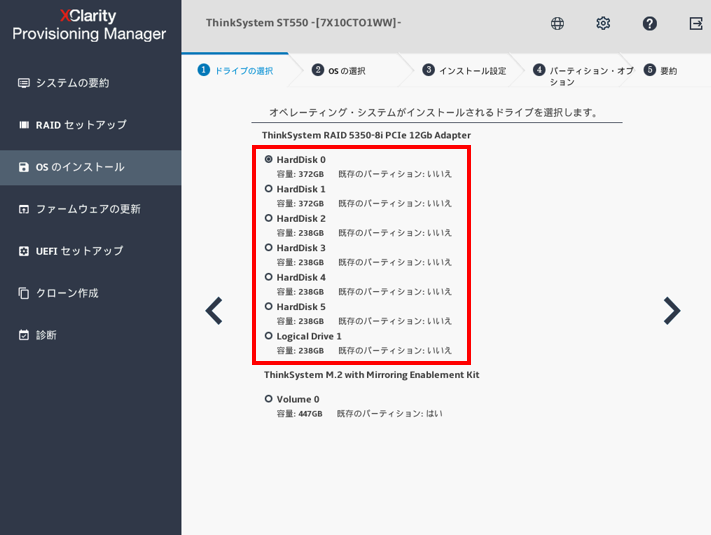Viewport: 711px width, 535px height.
Task: Select the HardDisk 0 radio button
Action: 268,159
